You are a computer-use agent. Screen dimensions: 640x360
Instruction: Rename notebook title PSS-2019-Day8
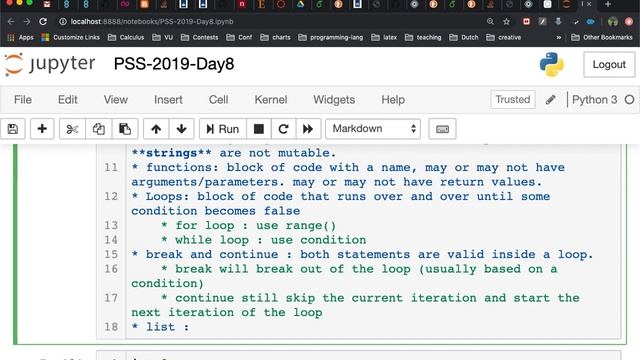174,64
